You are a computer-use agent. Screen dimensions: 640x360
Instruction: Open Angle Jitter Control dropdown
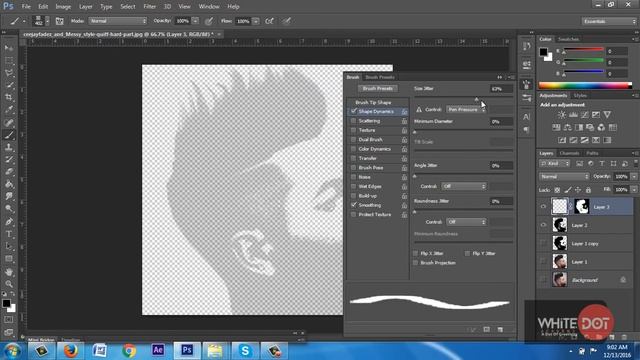[464, 186]
